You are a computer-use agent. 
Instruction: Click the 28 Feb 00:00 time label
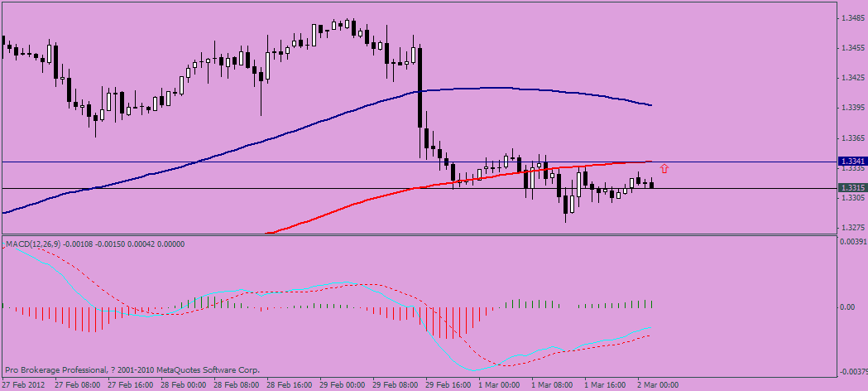[x=183, y=384]
